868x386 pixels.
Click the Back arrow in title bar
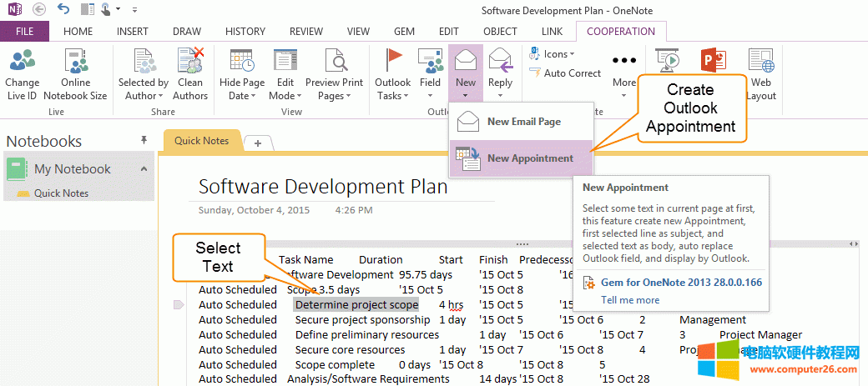tap(39, 9)
